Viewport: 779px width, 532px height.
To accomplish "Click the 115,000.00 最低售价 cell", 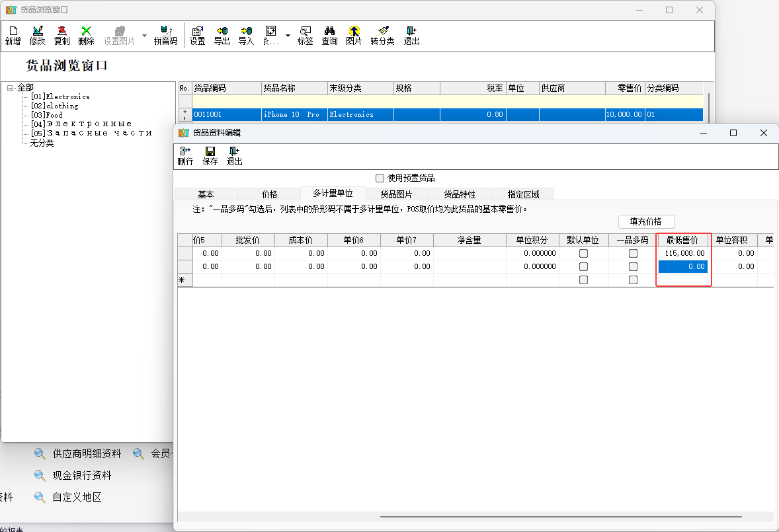I will pyautogui.click(x=683, y=253).
